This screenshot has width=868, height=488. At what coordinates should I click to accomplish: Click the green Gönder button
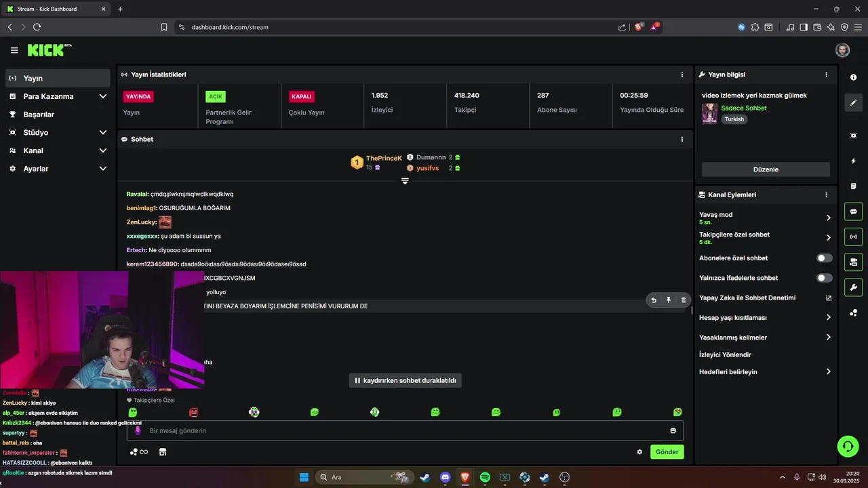pos(667,452)
